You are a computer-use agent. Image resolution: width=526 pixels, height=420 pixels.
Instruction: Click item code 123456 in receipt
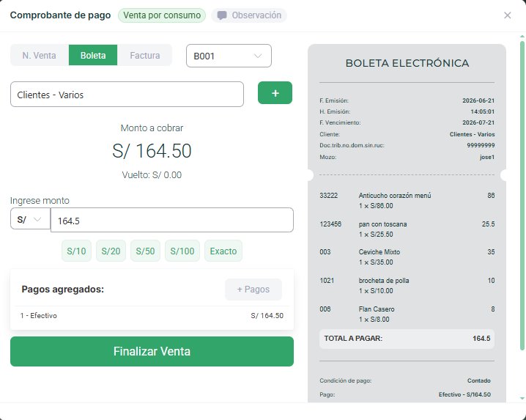330,224
